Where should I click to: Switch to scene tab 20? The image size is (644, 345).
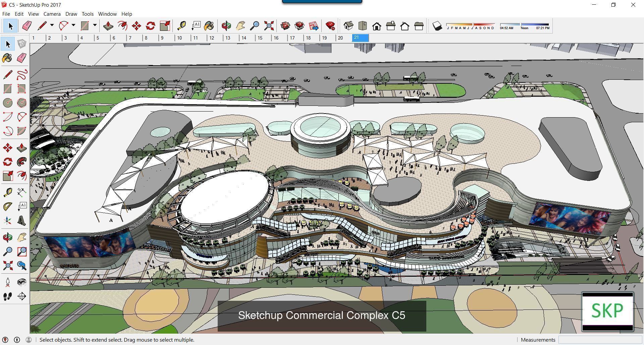(x=344, y=38)
